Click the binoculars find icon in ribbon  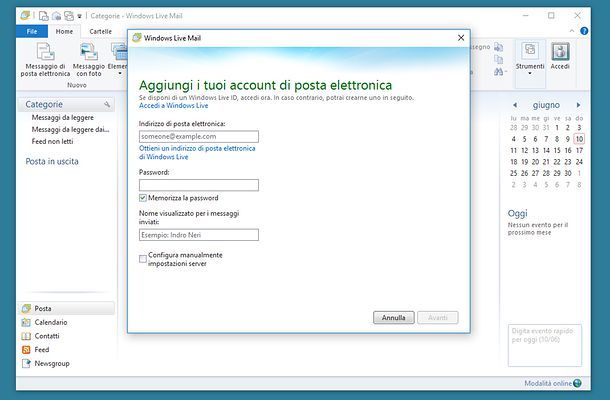pos(498,72)
